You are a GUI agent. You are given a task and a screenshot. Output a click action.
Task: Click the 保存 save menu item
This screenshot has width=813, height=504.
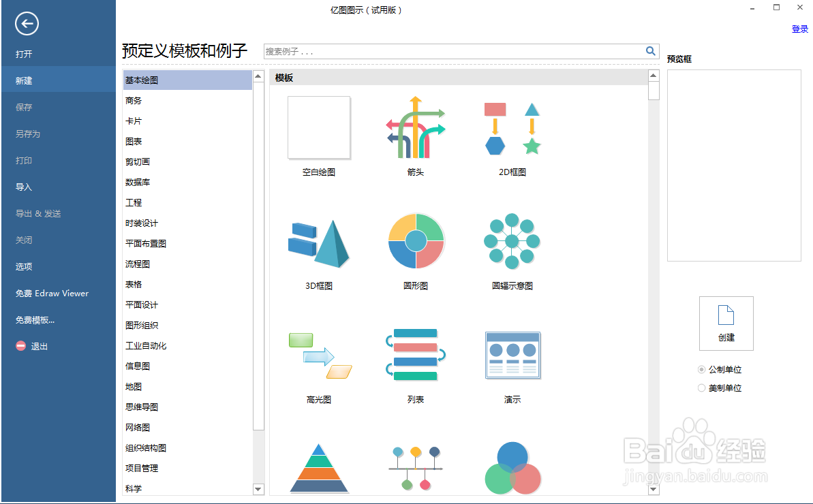pos(24,107)
